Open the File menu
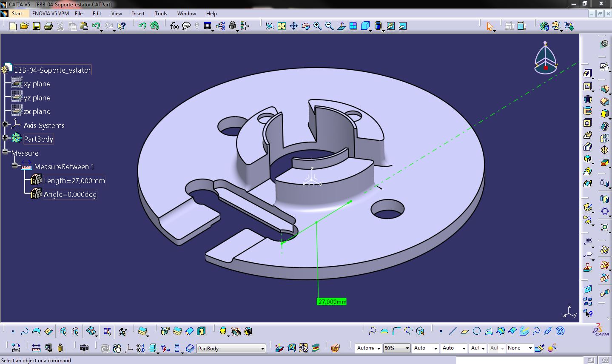 [x=79, y=14]
